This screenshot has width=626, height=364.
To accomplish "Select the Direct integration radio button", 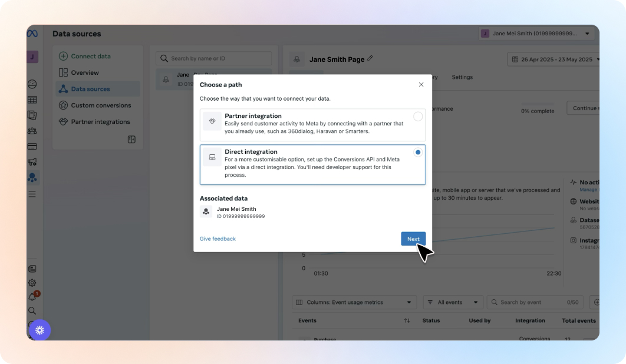I will pos(417,152).
